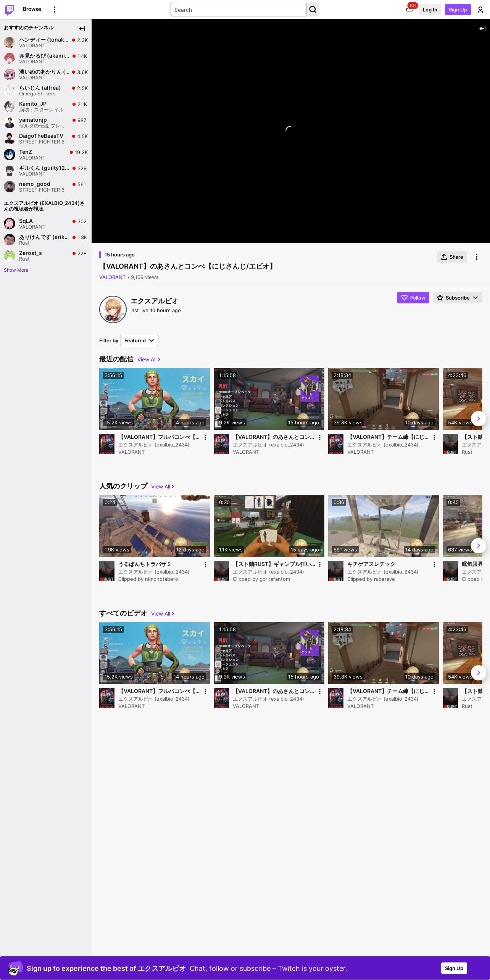Viewport: 490px width, 980px height.
Task: Click Clipped by raberave text
Action: click(371, 579)
